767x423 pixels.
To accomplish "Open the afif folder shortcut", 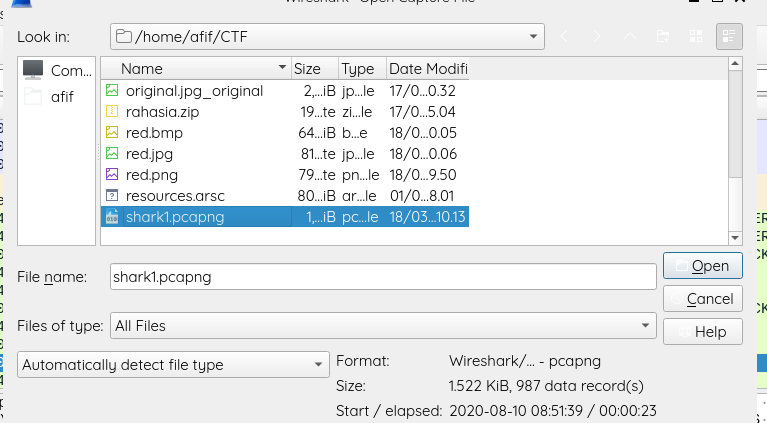I will [x=57, y=96].
